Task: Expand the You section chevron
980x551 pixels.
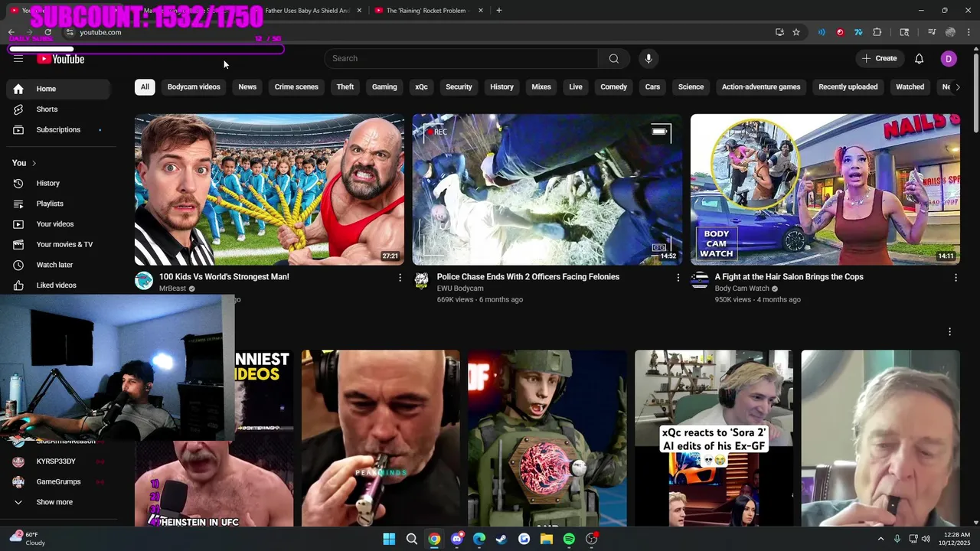Action: tap(34, 163)
